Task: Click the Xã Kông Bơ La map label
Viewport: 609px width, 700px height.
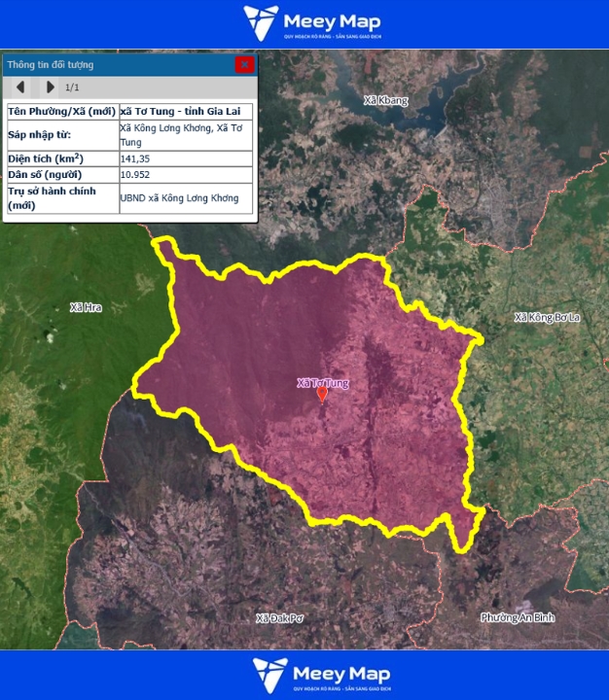Action: [x=547, y=317]
